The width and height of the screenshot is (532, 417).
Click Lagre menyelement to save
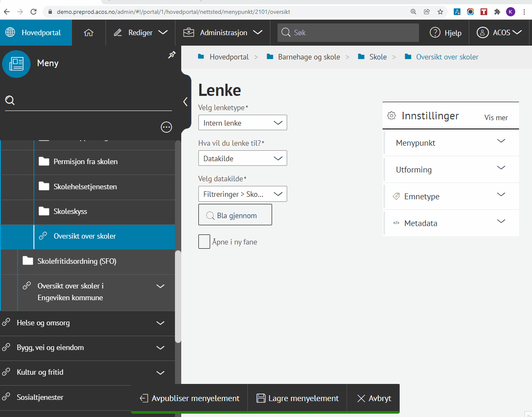point(297,398)
